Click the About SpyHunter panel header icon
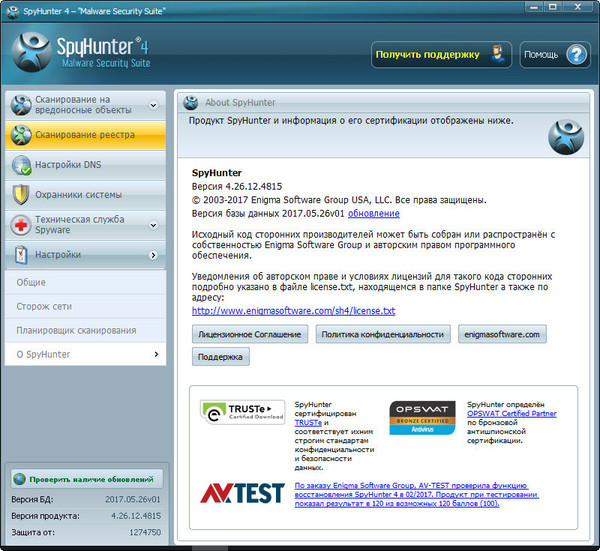The width and height of the screenshot is (600, 551). pyautogui.click(x=191, y=103)
